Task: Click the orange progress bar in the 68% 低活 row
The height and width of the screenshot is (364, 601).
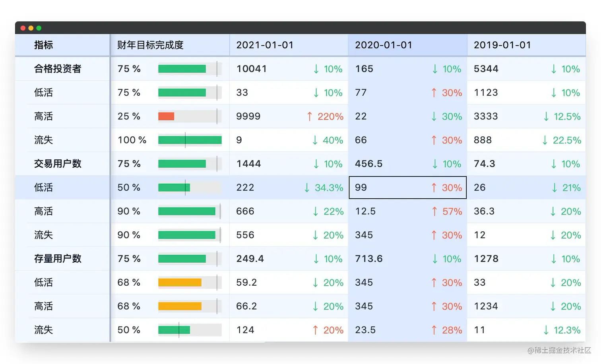Action: click(180, 283)
